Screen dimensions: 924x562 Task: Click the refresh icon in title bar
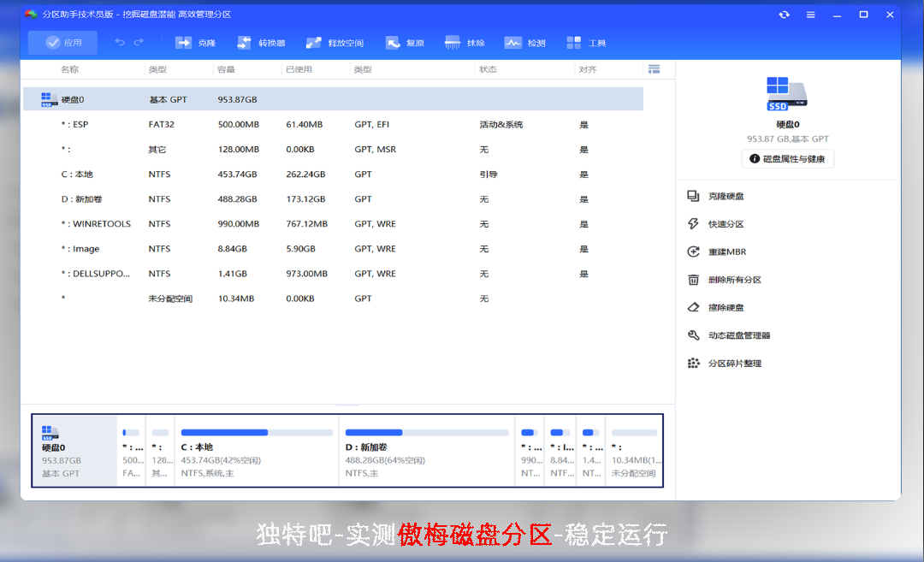784,15
